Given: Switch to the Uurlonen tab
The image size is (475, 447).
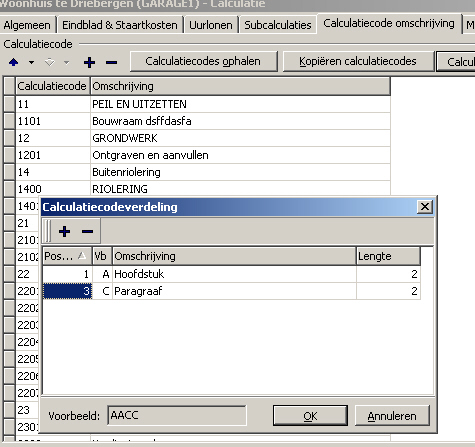Looking at the screenshot, I should click(x=211, y=25).
